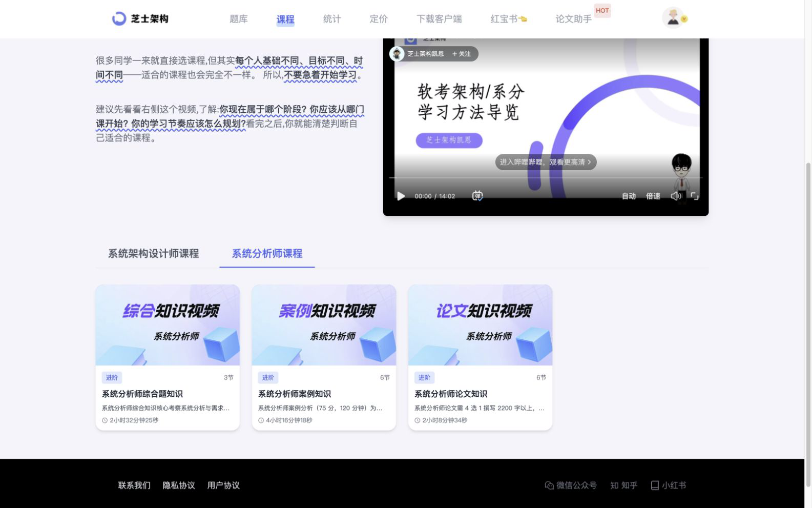
Task: Click duration 2小时8分钟34秒
Action: point(445,420)
